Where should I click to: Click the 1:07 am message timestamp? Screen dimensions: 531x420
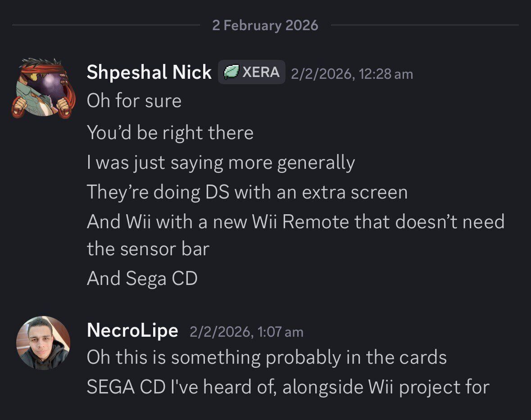[246, 332]
